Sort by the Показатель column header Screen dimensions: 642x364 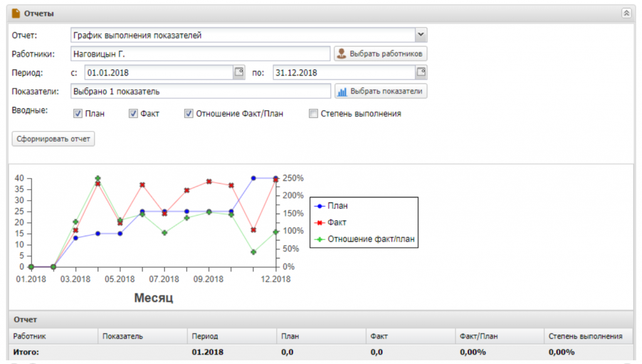[142, 336]
